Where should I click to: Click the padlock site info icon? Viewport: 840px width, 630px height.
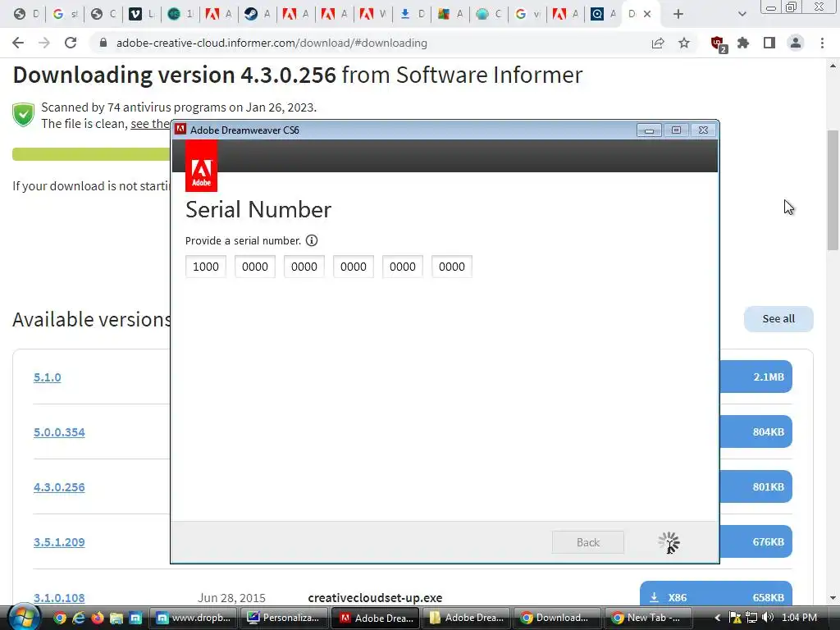103,43
